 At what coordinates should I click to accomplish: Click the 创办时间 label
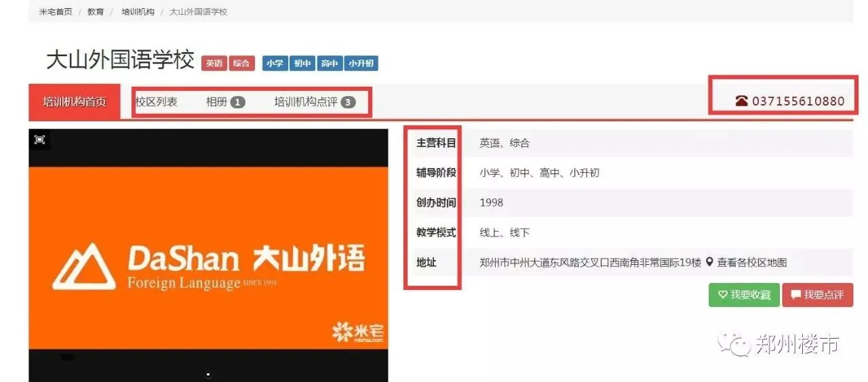pos(436,203)
